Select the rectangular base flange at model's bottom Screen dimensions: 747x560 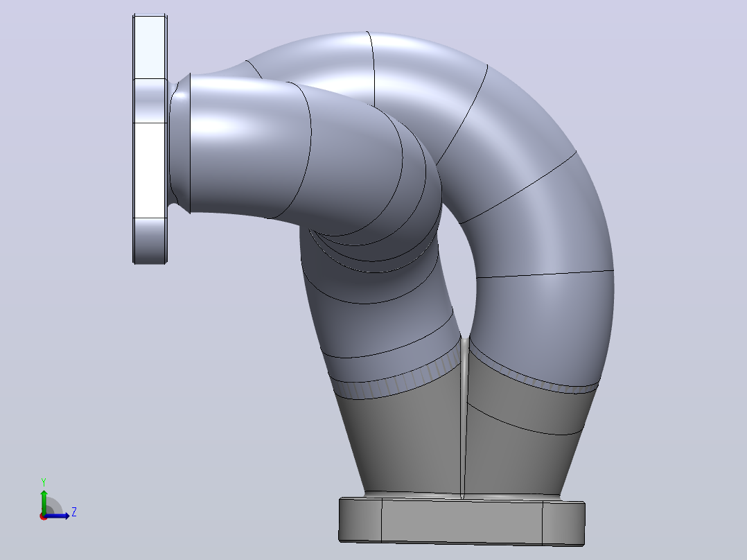(462, 521)
